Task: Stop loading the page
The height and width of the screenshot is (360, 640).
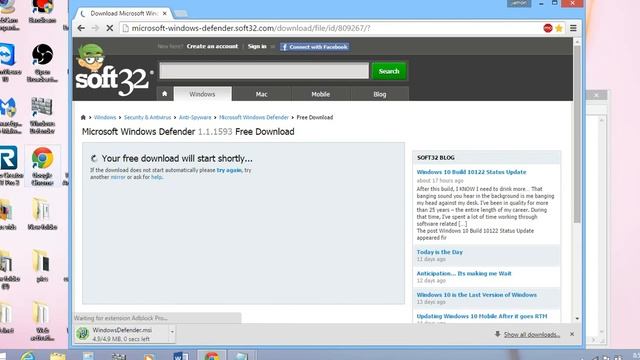Action: click(x=109, y=28)
